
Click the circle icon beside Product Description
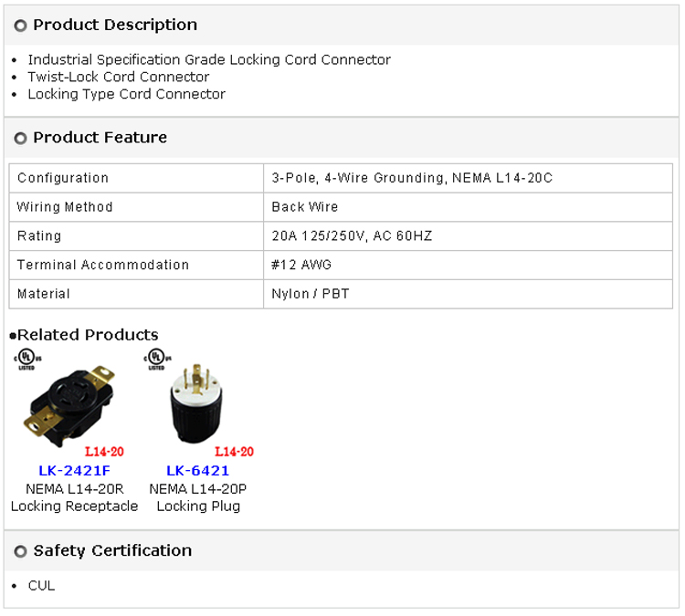[21, 26]
